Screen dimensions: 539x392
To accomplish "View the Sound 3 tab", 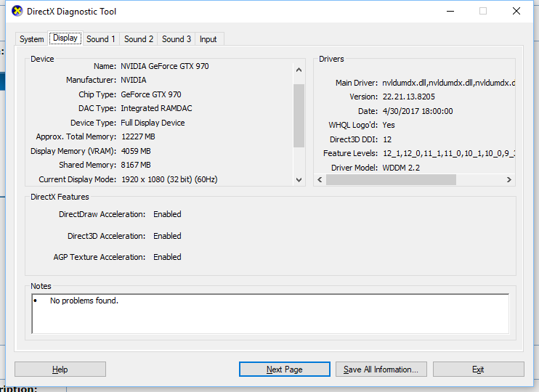I will pyautogui.click(x=177, y=39).
